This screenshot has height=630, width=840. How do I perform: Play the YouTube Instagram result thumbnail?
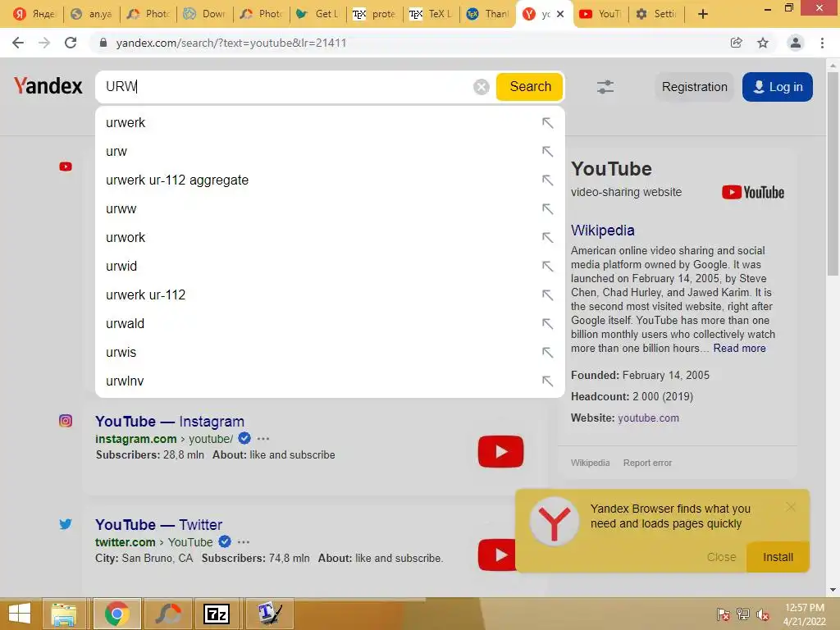pyautogui.click(x=500, y=452)
